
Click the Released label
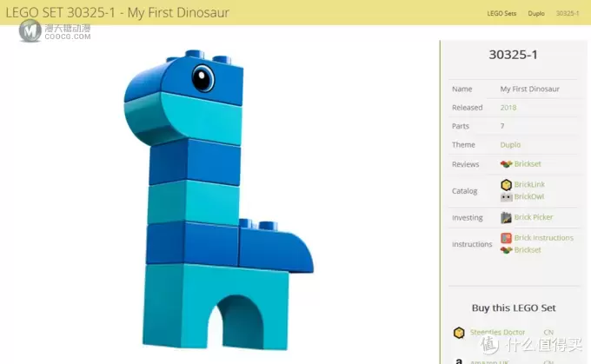click(467, 108)
